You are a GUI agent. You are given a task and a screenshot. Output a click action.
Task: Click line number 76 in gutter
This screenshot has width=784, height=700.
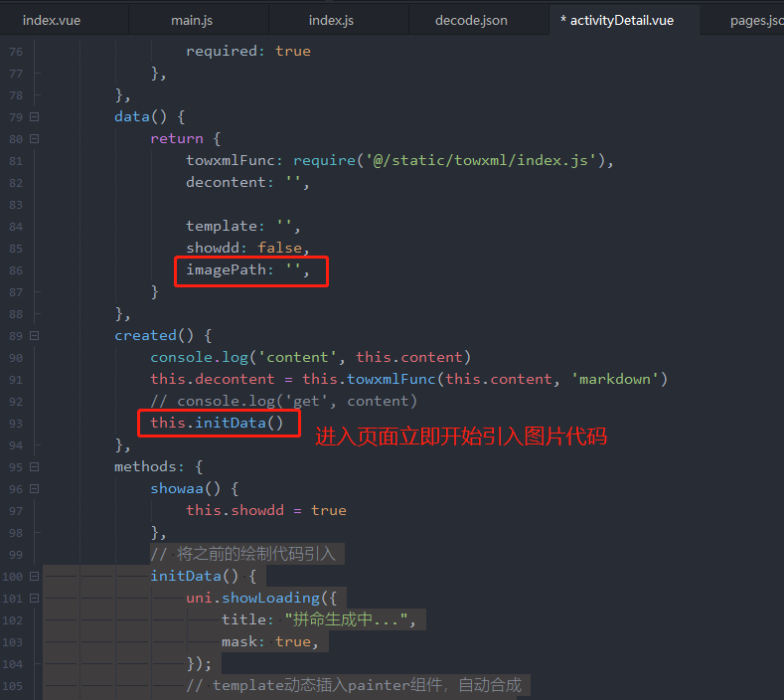16,52
